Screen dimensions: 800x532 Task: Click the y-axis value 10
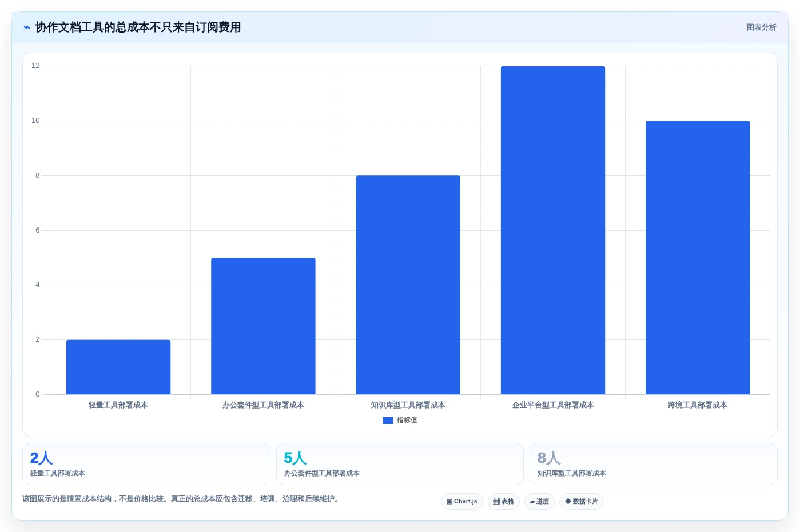click(35, 121)
